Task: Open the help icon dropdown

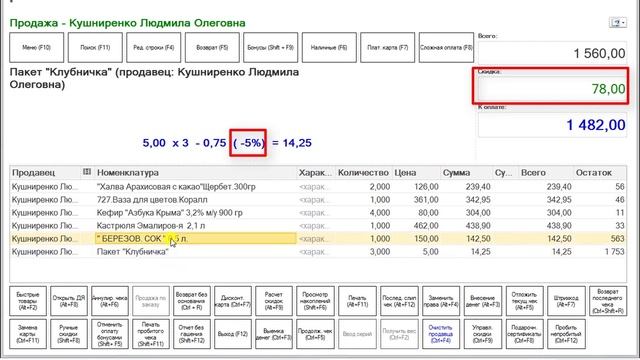Action: coord(618,23)
